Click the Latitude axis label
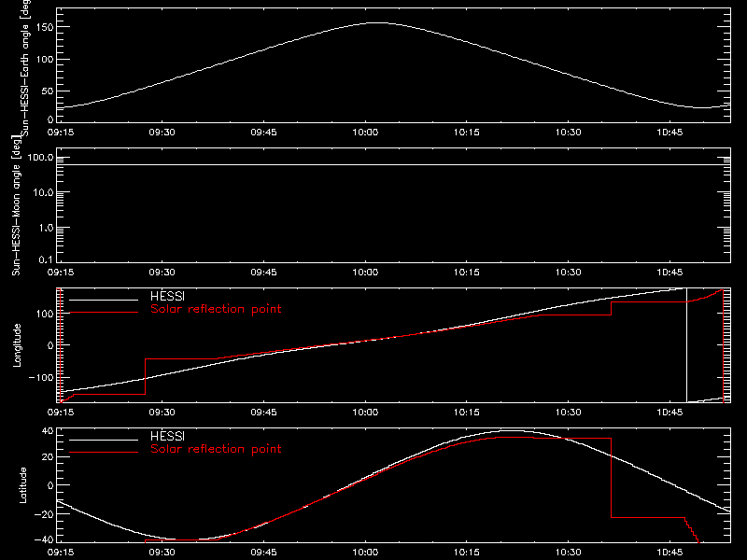Image resolution: width=747 pixels, height=560 pixels. point(22,485)
